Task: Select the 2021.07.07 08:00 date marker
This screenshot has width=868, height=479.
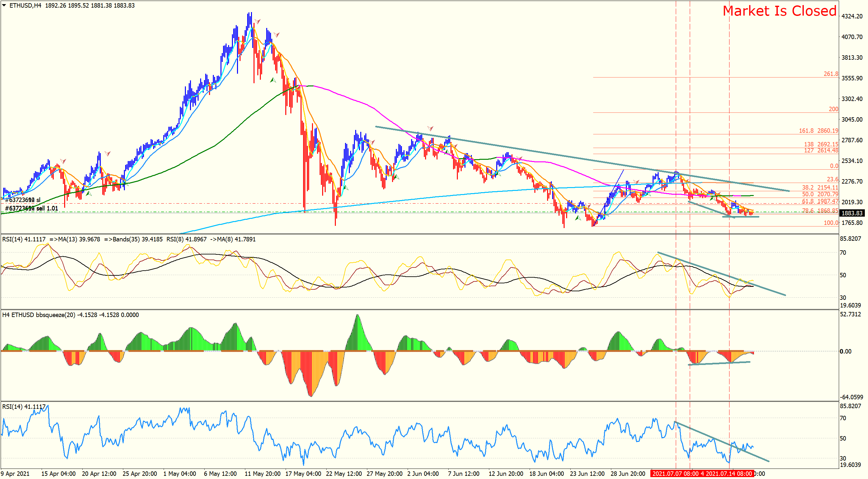Action: (675, 473)
